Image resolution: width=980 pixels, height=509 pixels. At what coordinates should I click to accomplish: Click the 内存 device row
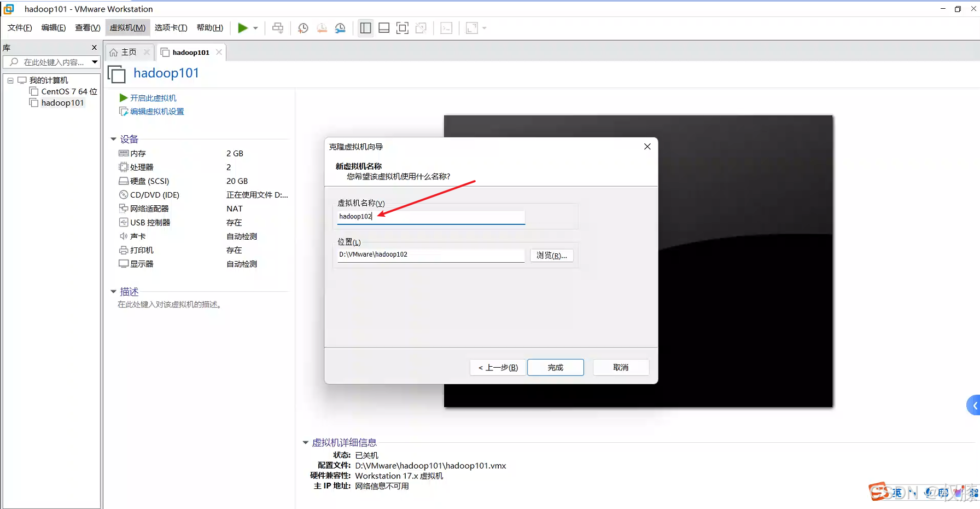coord(202,153)
